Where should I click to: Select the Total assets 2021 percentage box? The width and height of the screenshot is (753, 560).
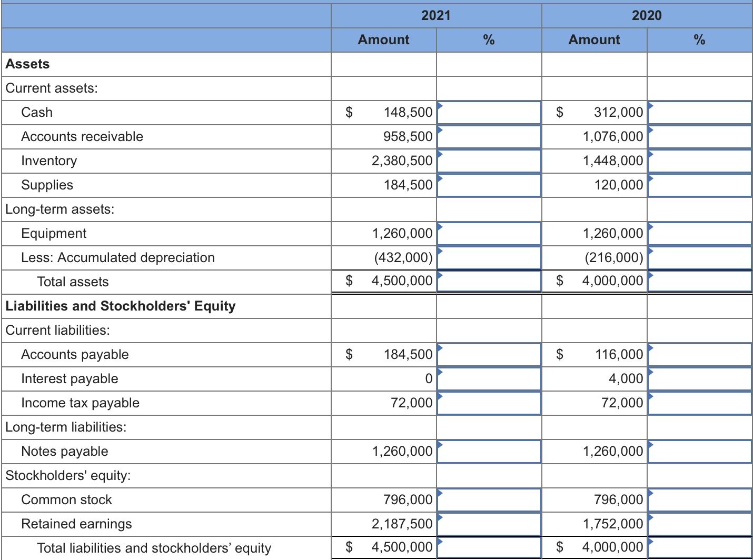[x=489, y=282]
